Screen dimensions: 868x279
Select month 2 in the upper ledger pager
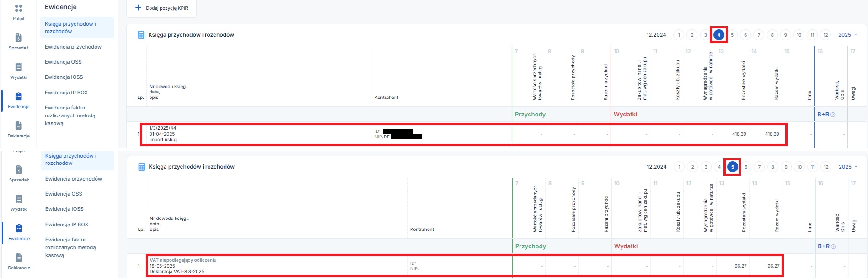point(692,35)
